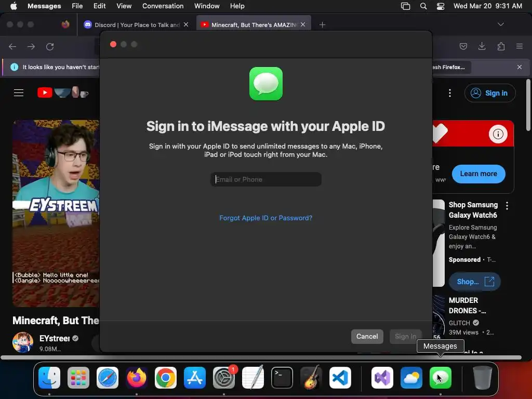Open TextEdit from the Dock

point(253,378)
